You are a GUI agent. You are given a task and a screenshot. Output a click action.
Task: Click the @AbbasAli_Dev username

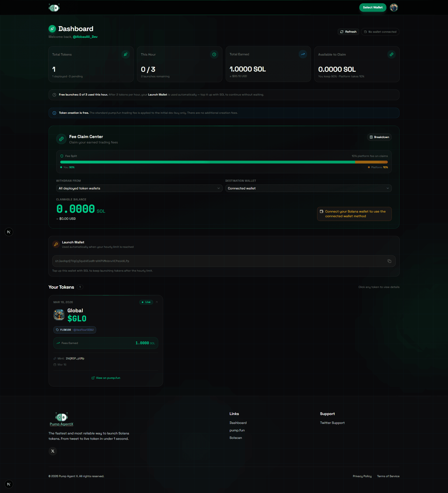pos(85,37)
